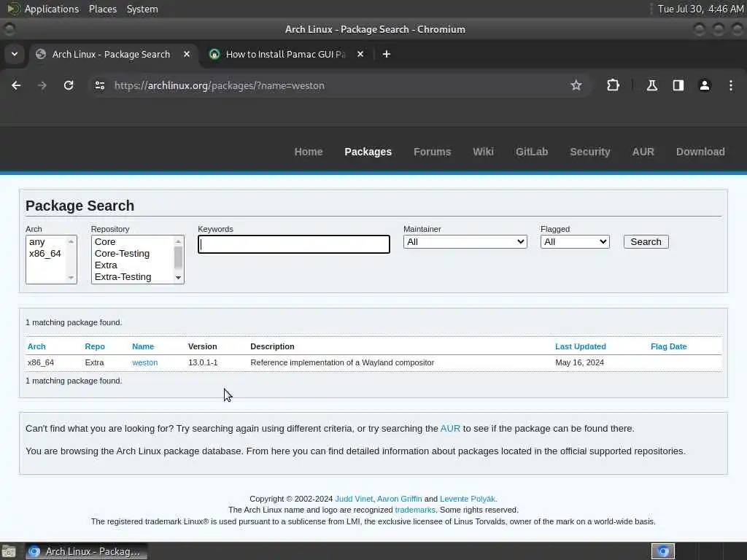Open the Judd Vinet footer link
This screenshot has width=747, height=560.
pos(354,499)
